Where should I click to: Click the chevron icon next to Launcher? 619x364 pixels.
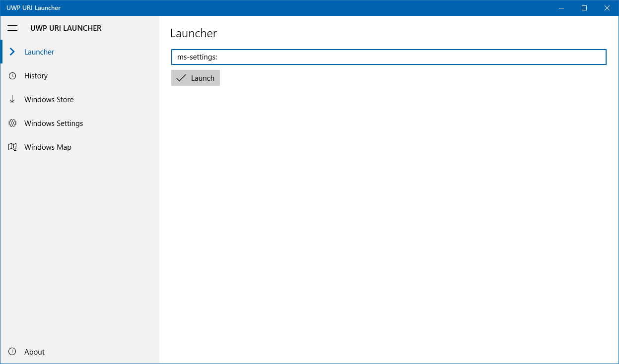tap(12, 52)
